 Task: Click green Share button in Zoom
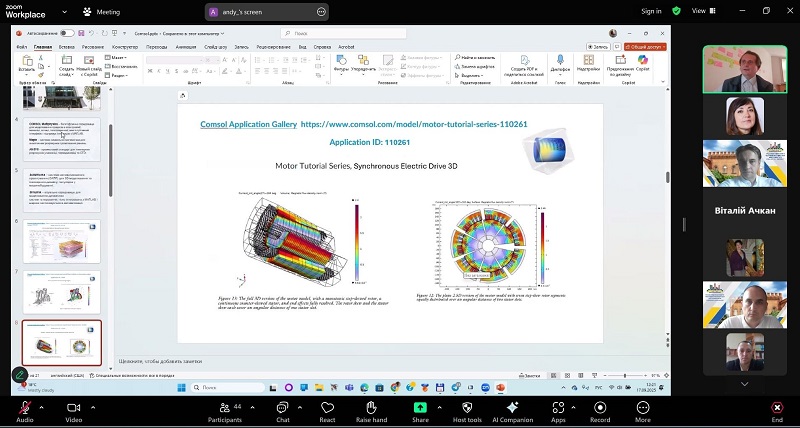(420, 411)
